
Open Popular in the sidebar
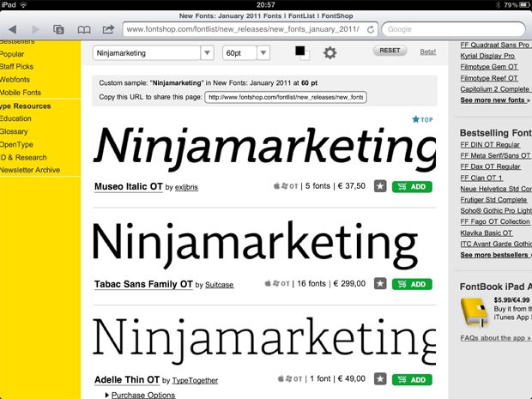point(12,54)
